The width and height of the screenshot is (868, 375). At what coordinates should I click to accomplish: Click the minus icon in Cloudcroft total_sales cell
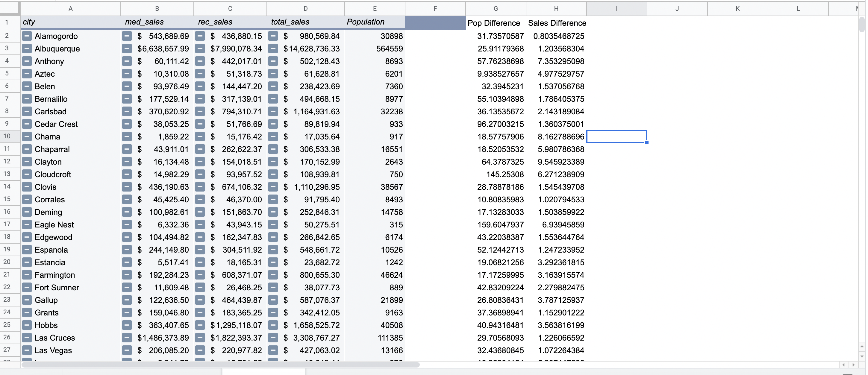(273, 174)
